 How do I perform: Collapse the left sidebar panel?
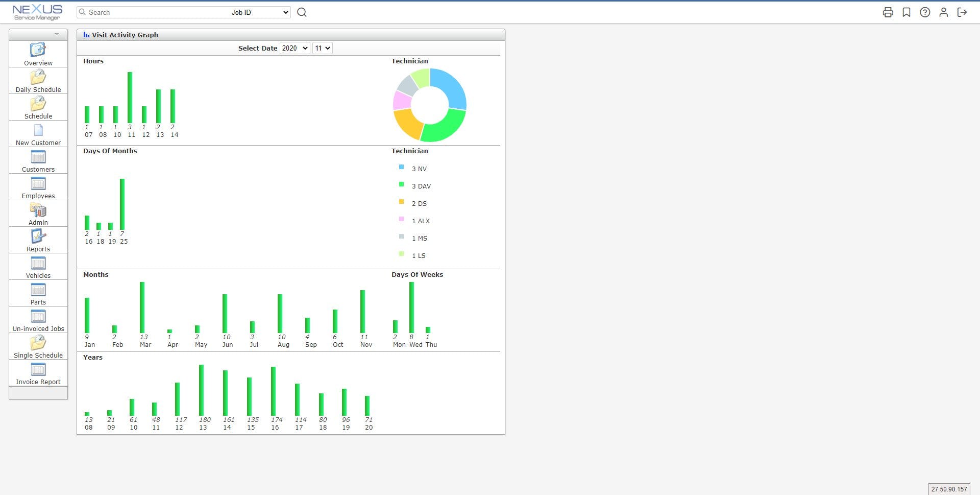coord(57,34)
